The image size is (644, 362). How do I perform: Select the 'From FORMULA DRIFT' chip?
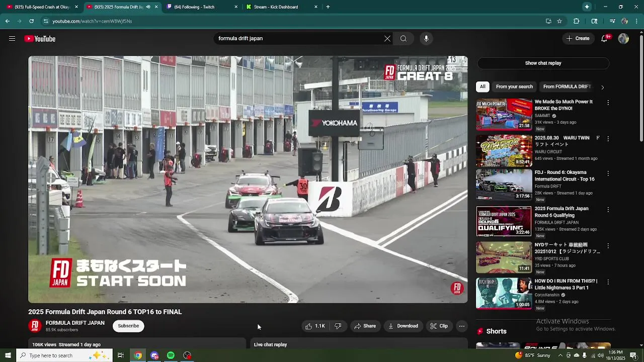[x=567, y=86]
